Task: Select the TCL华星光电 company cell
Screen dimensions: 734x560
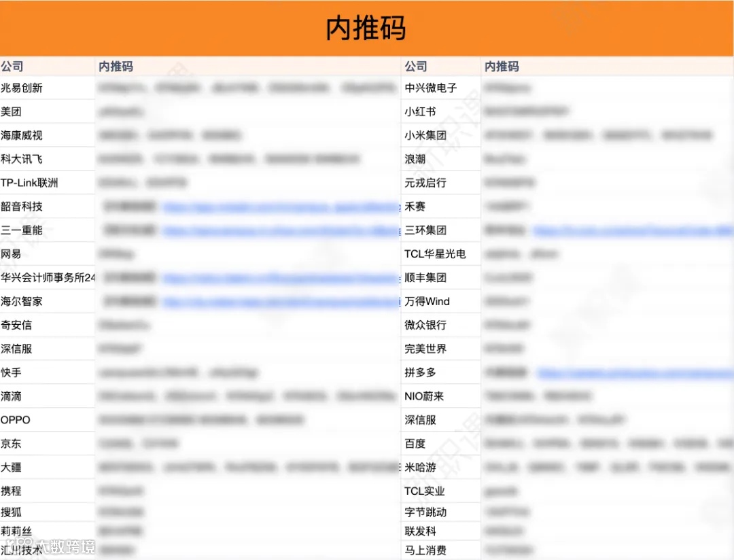Action: 435,253
